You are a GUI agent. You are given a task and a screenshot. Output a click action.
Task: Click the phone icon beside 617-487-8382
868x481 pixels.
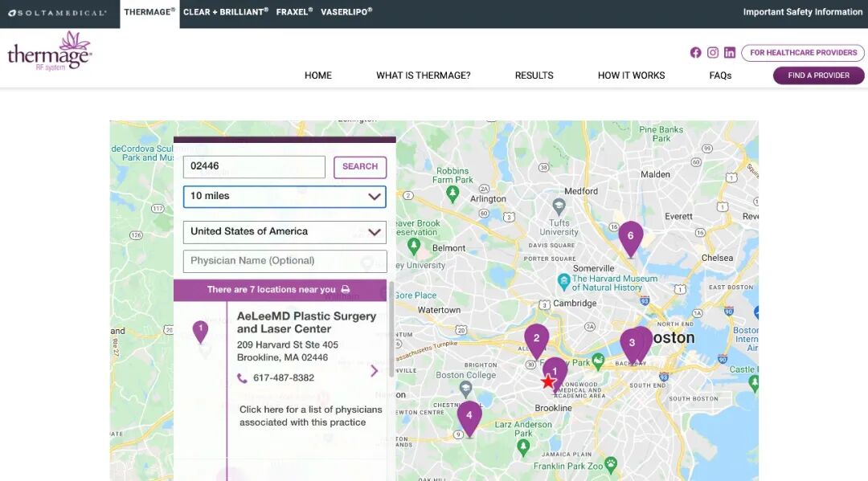pyautogui.click(x=242, y=378)
